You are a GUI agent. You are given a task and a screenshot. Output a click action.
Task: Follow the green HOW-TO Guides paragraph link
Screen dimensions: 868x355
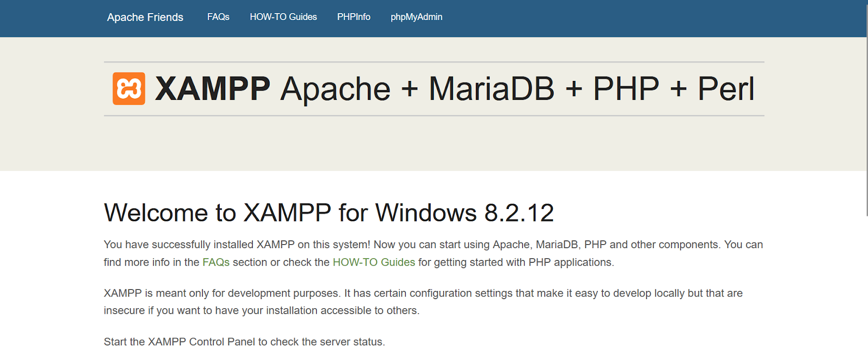click(374, 262)
